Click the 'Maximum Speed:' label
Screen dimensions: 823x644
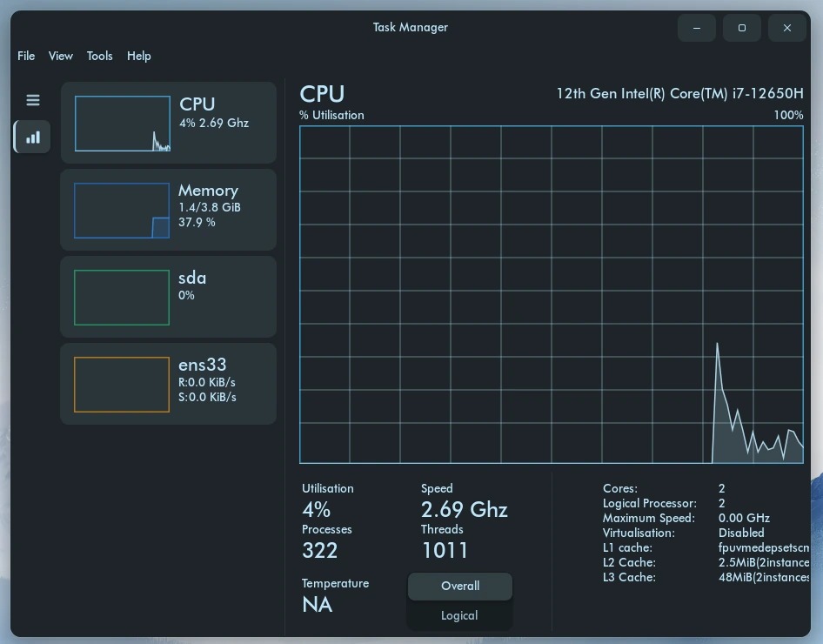click(x=649, y=518)
